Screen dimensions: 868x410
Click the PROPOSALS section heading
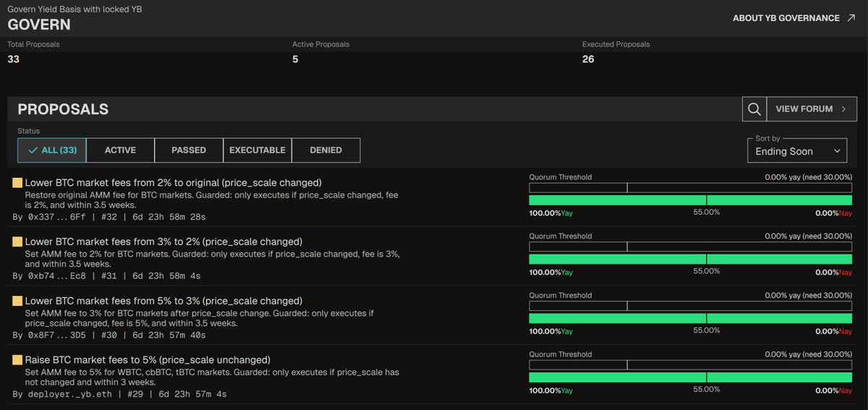[63, 110]
